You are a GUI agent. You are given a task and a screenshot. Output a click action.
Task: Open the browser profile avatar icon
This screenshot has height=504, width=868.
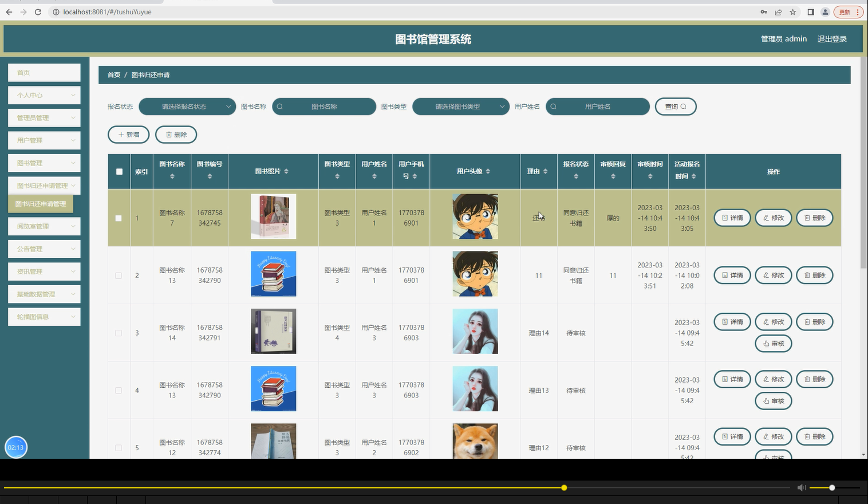click(x=825, y=12)
